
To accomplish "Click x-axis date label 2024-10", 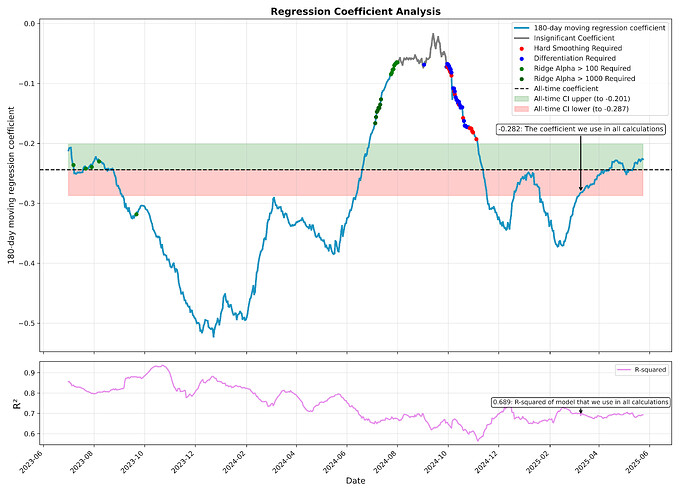I will tap(437, 462).
